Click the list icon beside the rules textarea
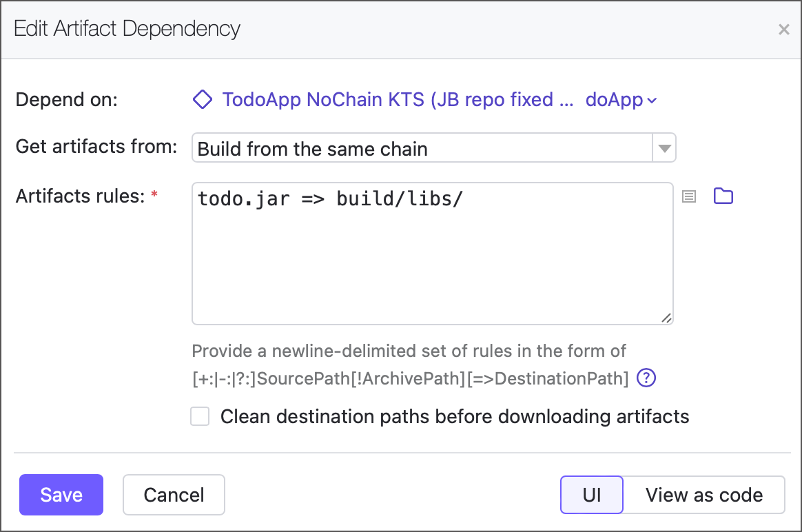802x532 pixels. (689, 197)
